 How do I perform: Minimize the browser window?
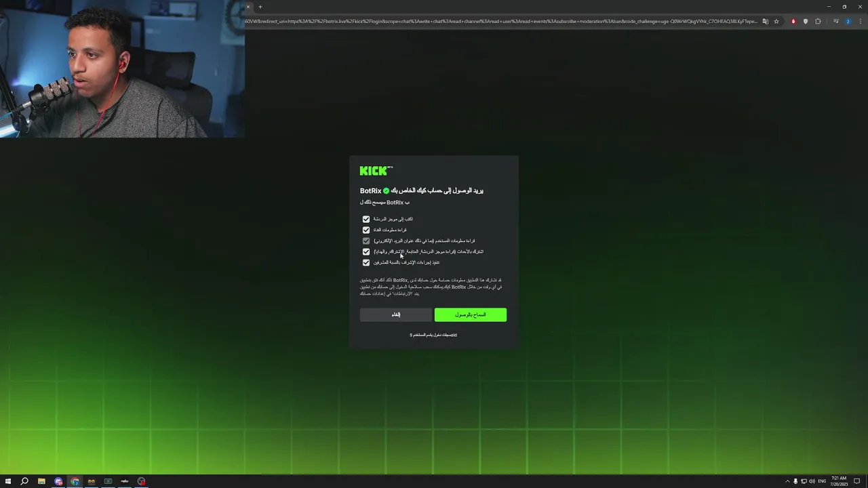829,7
